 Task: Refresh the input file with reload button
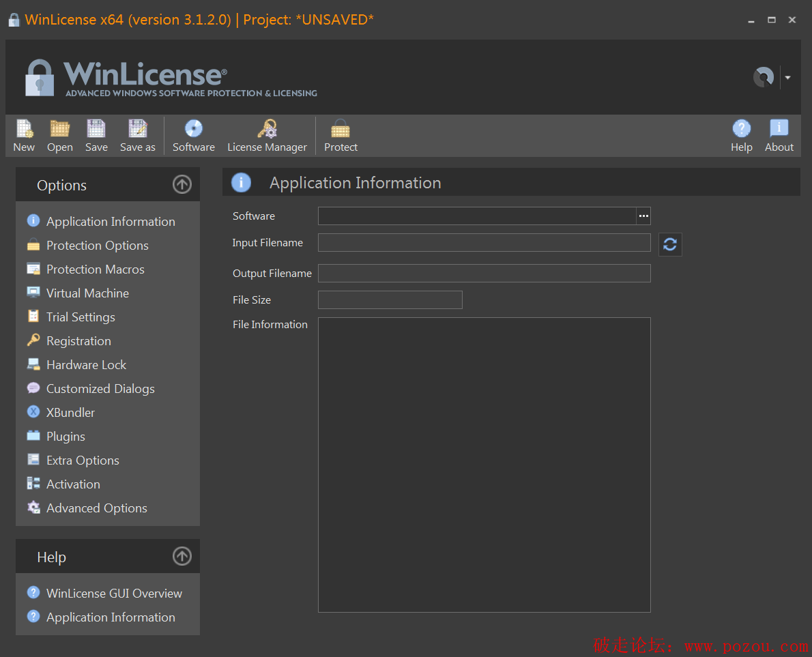click(670, 244)
